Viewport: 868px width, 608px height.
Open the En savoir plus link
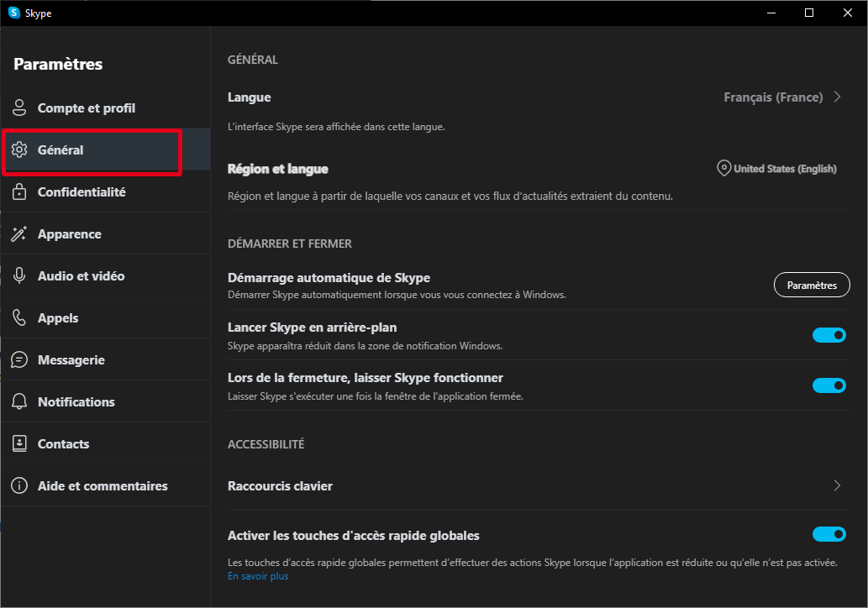tap(257, 576)
